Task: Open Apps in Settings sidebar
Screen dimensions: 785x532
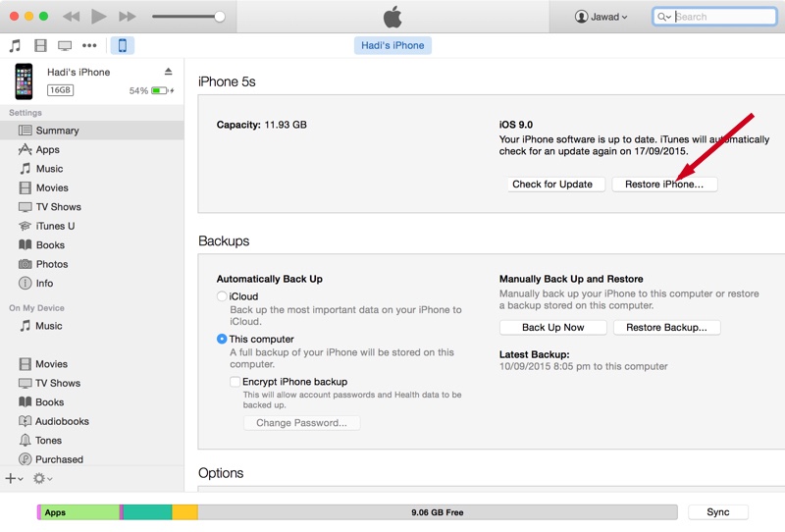Action: click(x=92, y=149)
